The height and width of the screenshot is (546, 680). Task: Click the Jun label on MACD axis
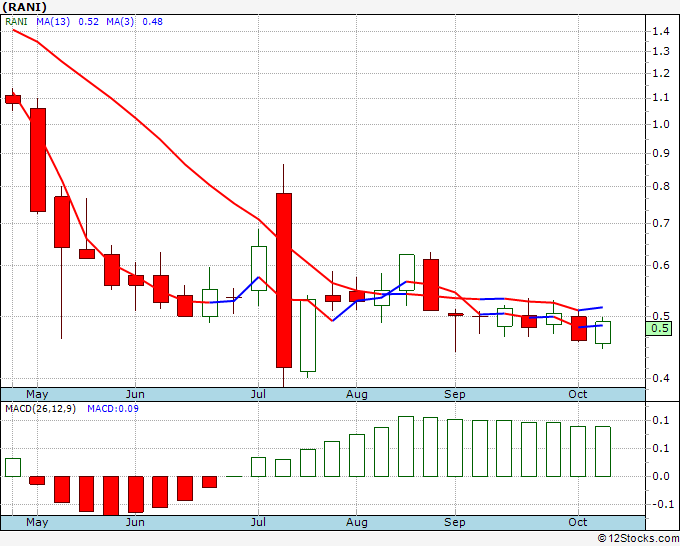click(x=135, y=522)
